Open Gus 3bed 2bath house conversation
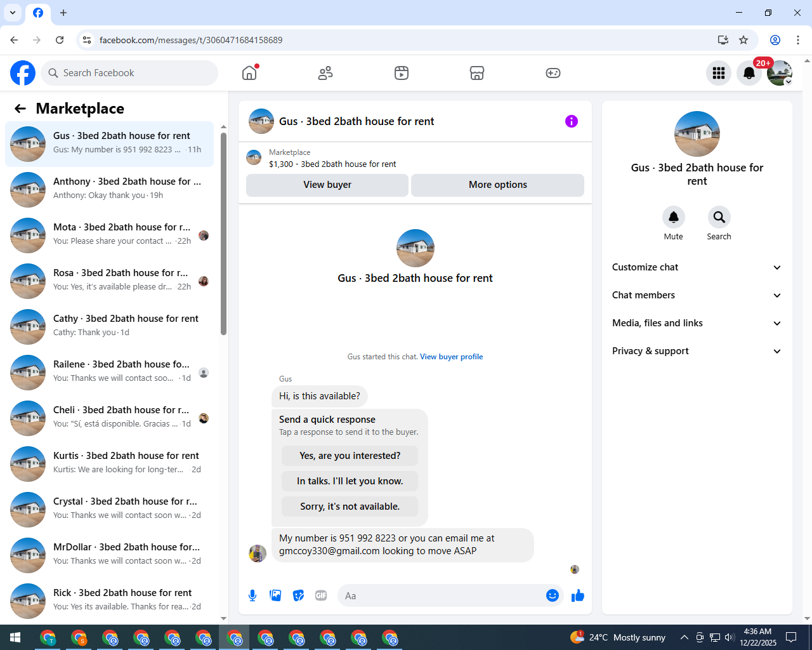The height and width of the screenshot is (650, 812). pyautogui.click(x=110, y=144)
